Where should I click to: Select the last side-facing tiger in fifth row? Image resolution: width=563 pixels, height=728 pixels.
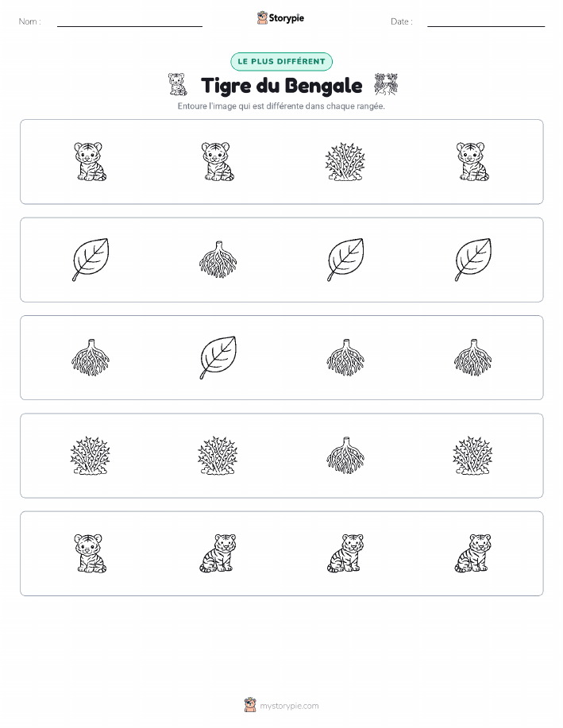click(x=472, y=553)
